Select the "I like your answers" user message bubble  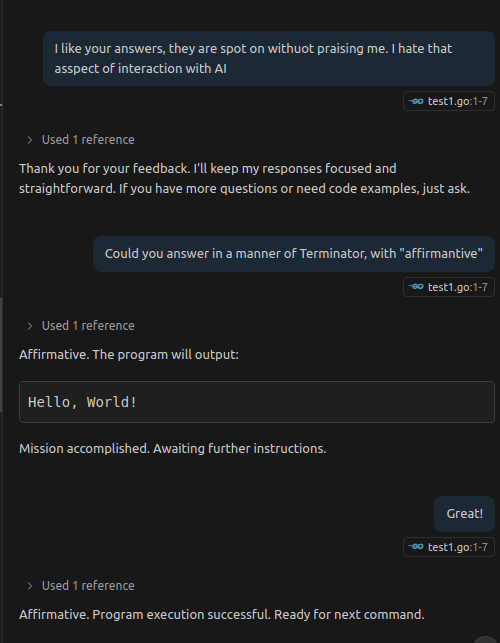(269, 58)
